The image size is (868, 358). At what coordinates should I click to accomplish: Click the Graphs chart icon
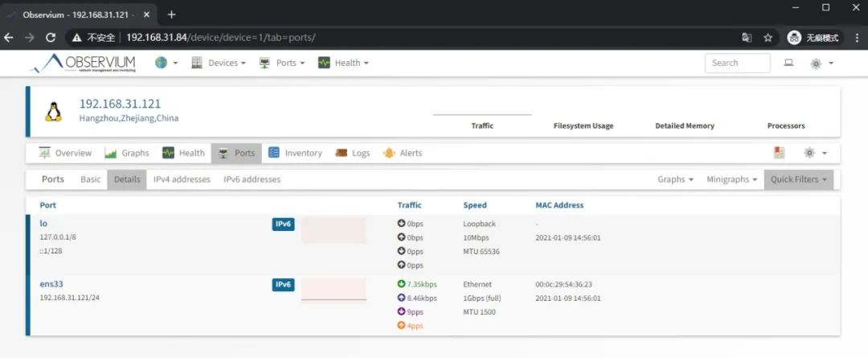pos(111,154)
